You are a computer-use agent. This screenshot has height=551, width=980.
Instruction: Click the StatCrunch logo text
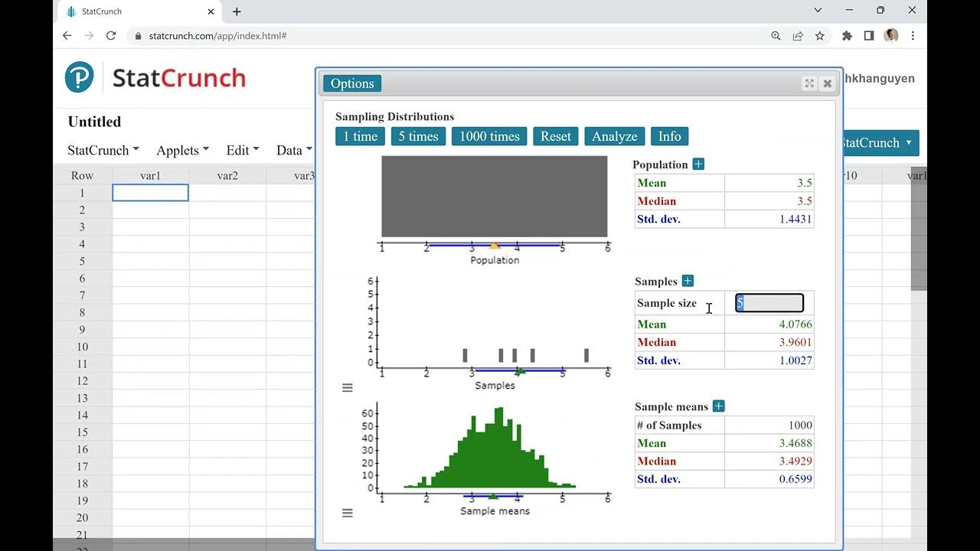coord(179,78)
